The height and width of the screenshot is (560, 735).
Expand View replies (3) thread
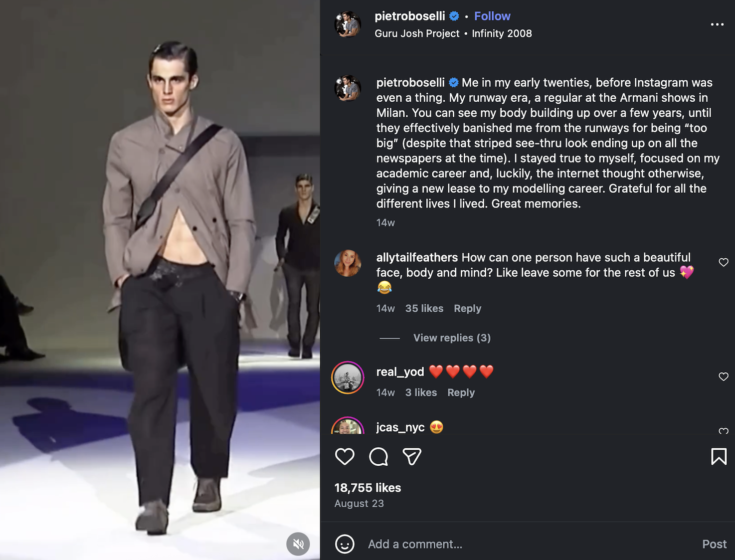click(452, 338)
